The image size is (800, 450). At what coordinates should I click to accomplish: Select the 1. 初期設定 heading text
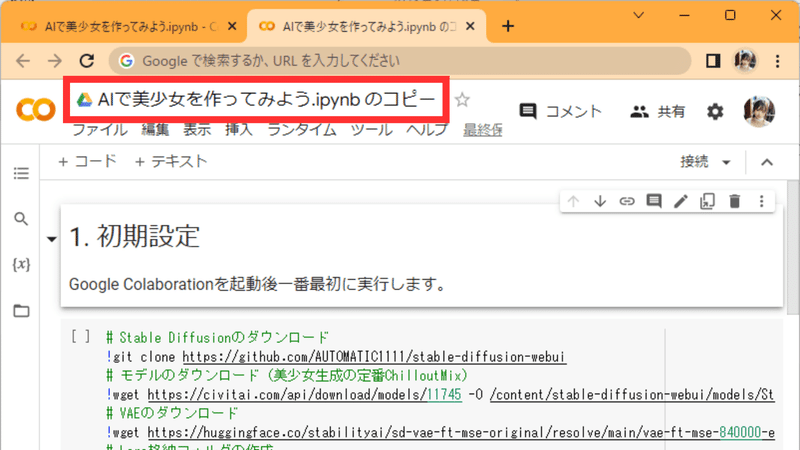(x=134, y=237)
